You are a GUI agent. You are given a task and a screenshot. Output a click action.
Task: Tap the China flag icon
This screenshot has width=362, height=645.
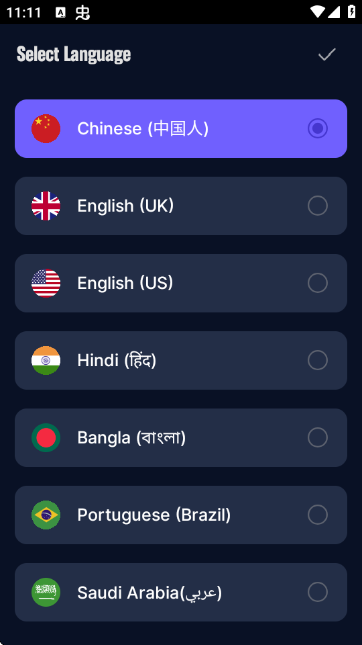pos(46,128)
